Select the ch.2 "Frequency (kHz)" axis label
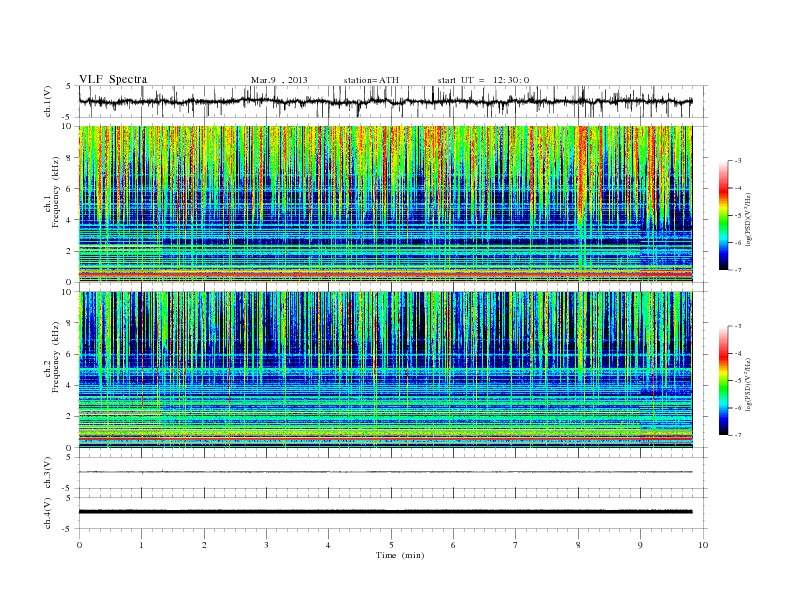 point(56,357)
